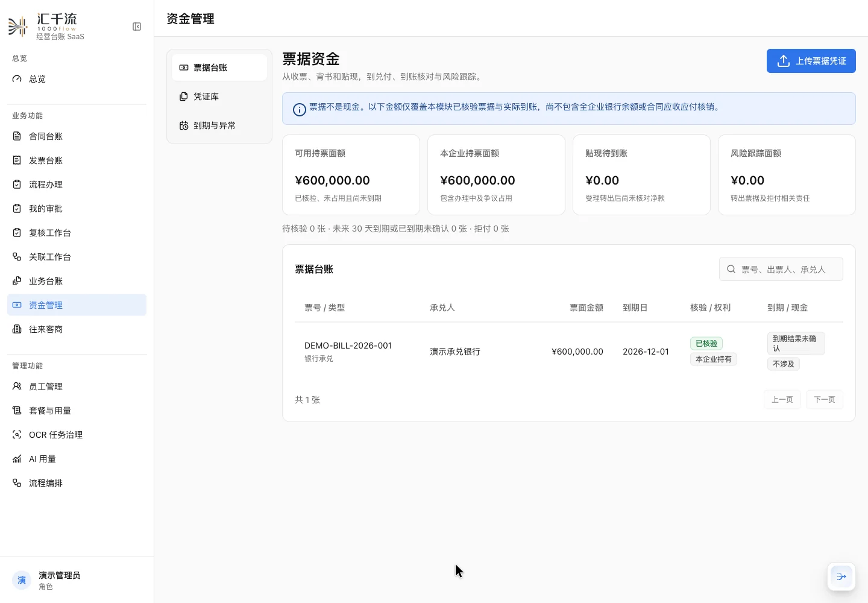This screenshot has width=868, height=603.
Task: Open the 到期与异常 tab
Action: [x=219, y=125]
